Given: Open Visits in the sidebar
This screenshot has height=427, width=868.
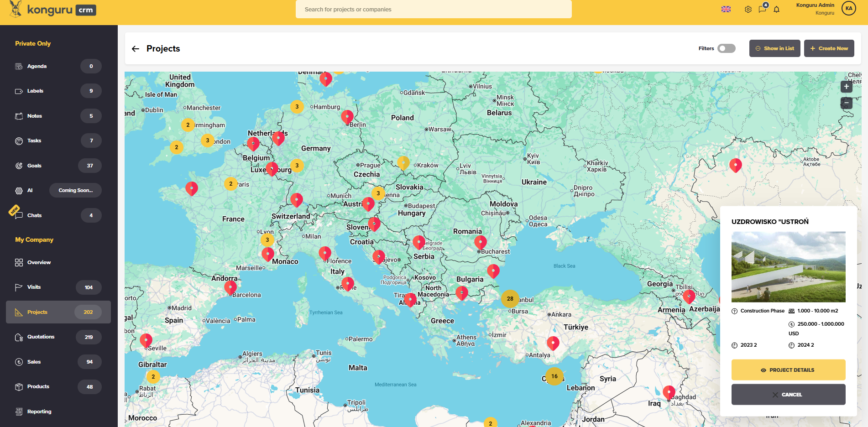Looking at the screenshot, I should [x=34, y=287].
